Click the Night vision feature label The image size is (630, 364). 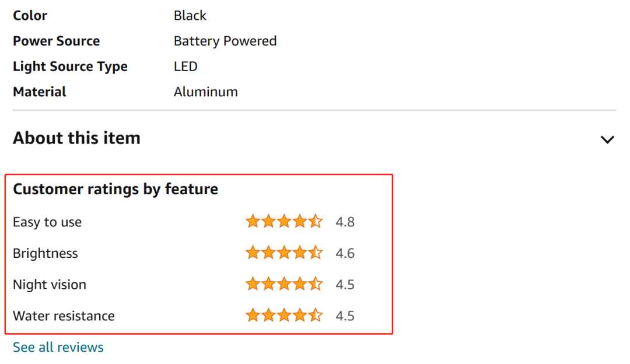50,285
